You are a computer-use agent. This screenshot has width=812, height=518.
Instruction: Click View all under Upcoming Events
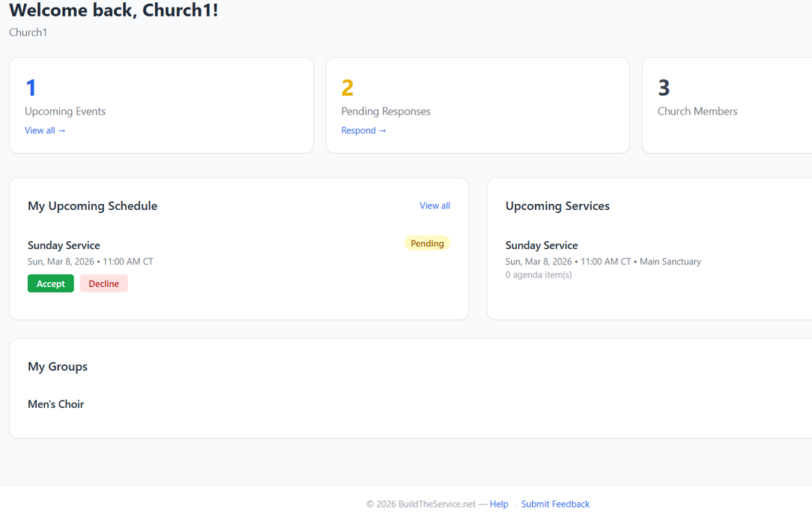click(x=45, y=130)
